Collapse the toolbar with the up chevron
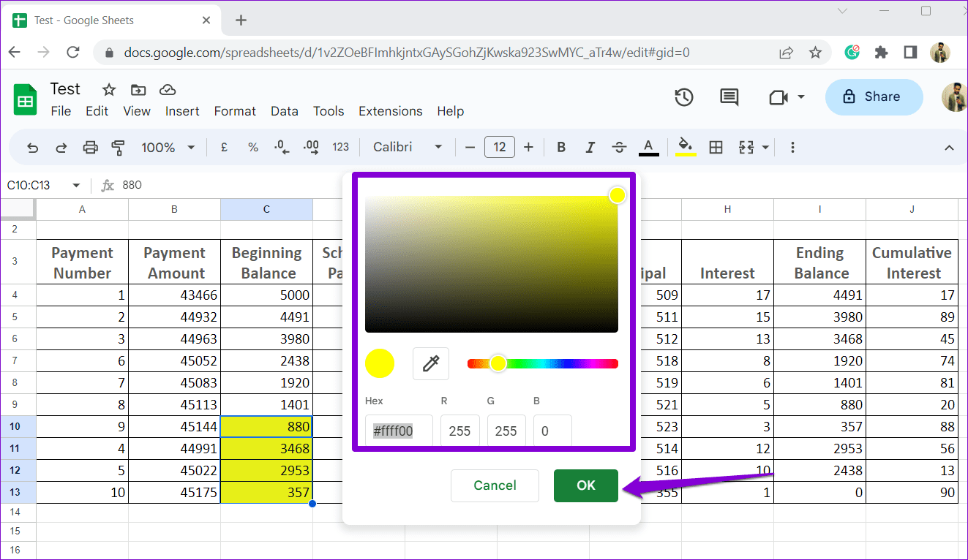 point(949,148)
